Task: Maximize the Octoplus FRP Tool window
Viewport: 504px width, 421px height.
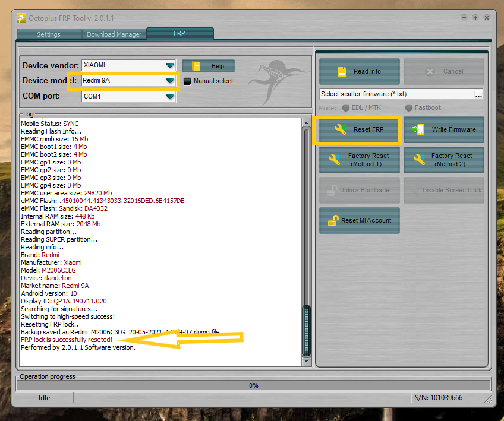Action: coord(475,18)
